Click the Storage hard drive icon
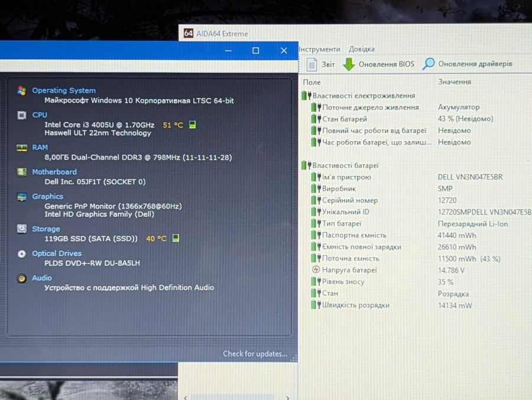Viewport: 532px width, 400px height. pos(22,229)
